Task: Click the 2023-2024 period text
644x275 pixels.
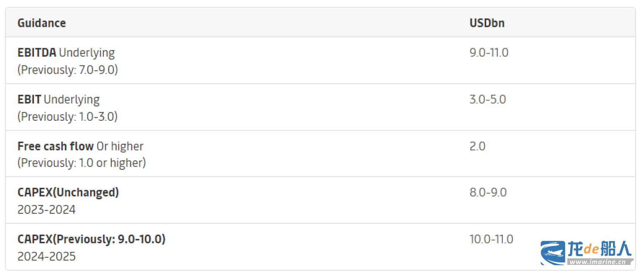Action: 47,209
